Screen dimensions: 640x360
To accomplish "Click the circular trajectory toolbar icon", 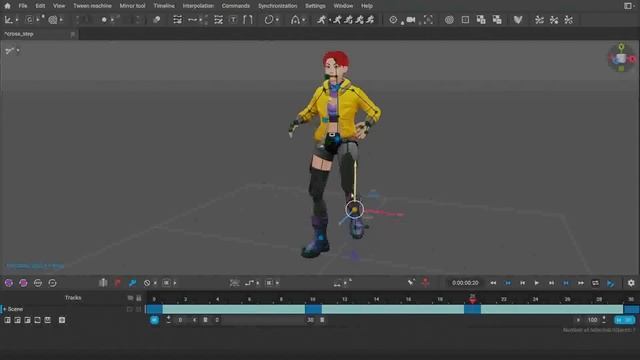I will click(x=269, y=20).
